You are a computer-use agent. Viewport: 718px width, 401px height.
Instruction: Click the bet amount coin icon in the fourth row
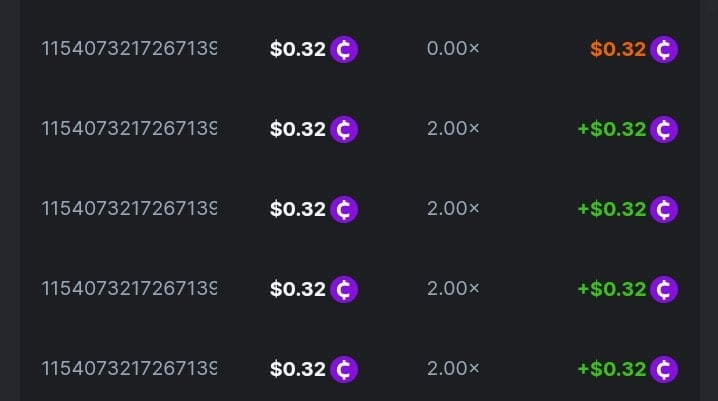pyautogui.click(x=344, y=289)
